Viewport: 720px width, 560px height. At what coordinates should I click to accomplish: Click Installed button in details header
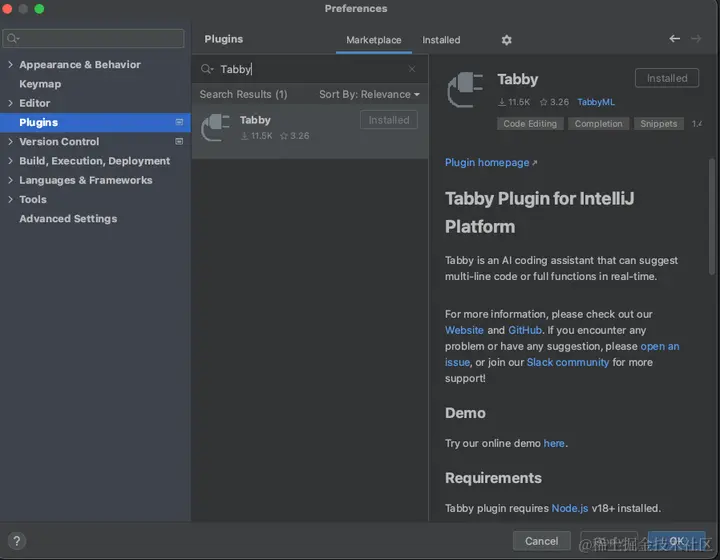click(x=667, y=78)
